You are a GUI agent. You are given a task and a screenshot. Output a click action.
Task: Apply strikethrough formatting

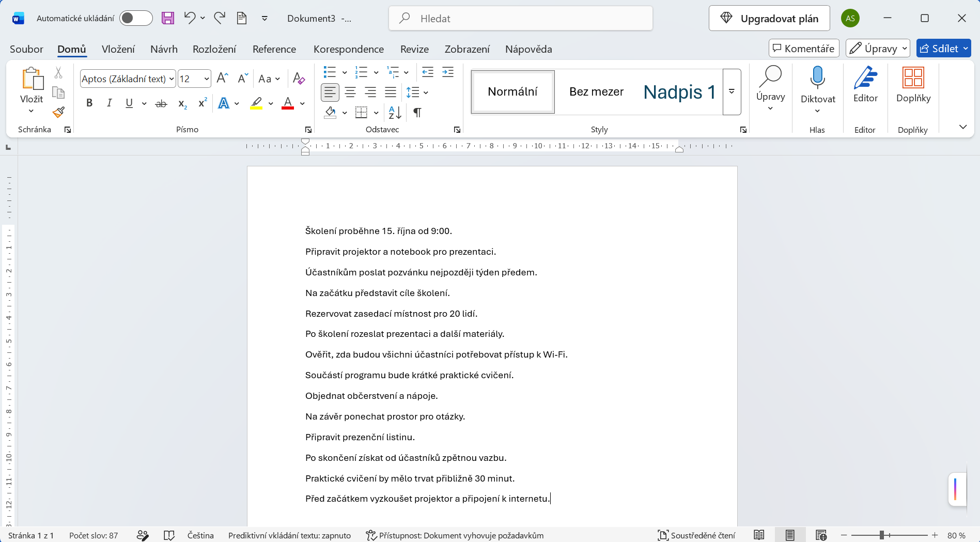pyautogui.click(x=161, y=103)
